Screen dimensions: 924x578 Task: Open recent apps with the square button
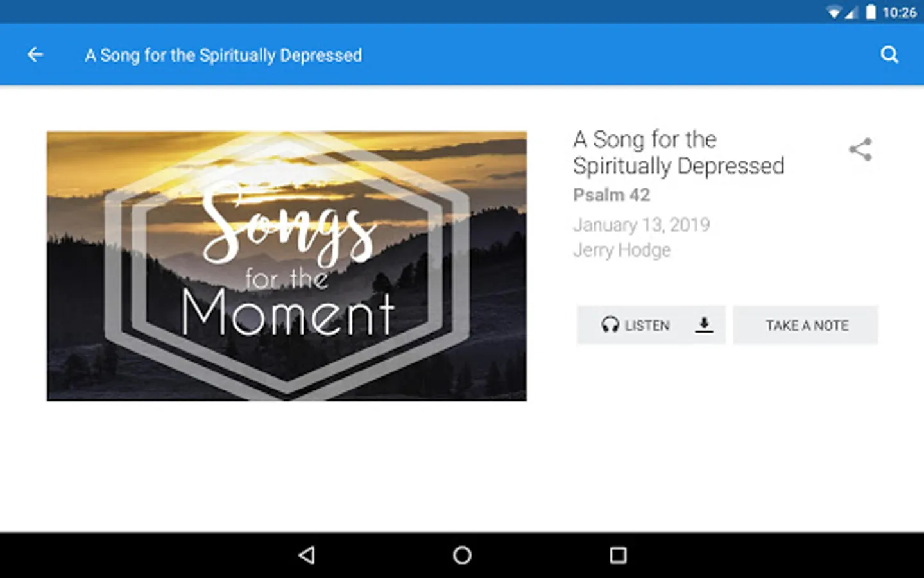[x=618, y=555]
